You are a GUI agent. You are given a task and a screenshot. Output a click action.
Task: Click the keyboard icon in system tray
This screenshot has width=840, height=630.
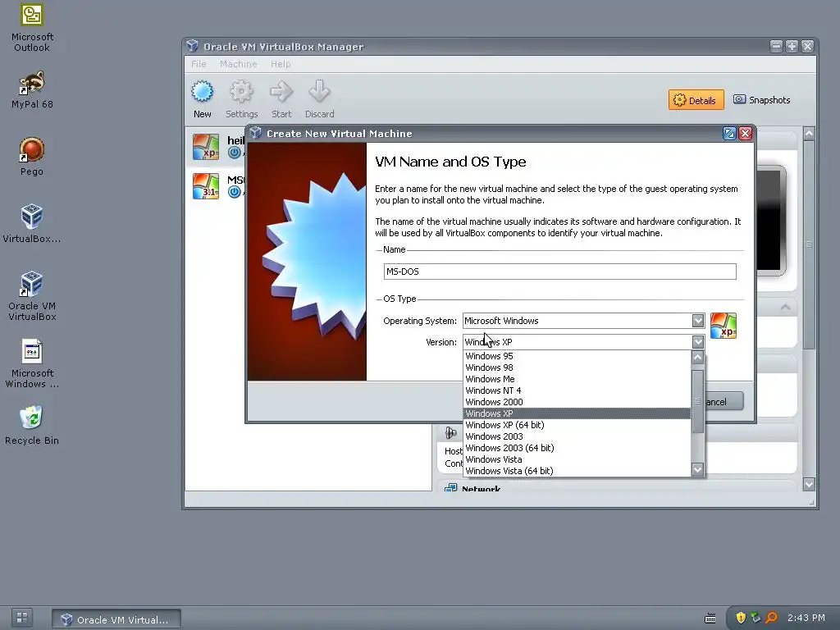[x=710, y=619]
